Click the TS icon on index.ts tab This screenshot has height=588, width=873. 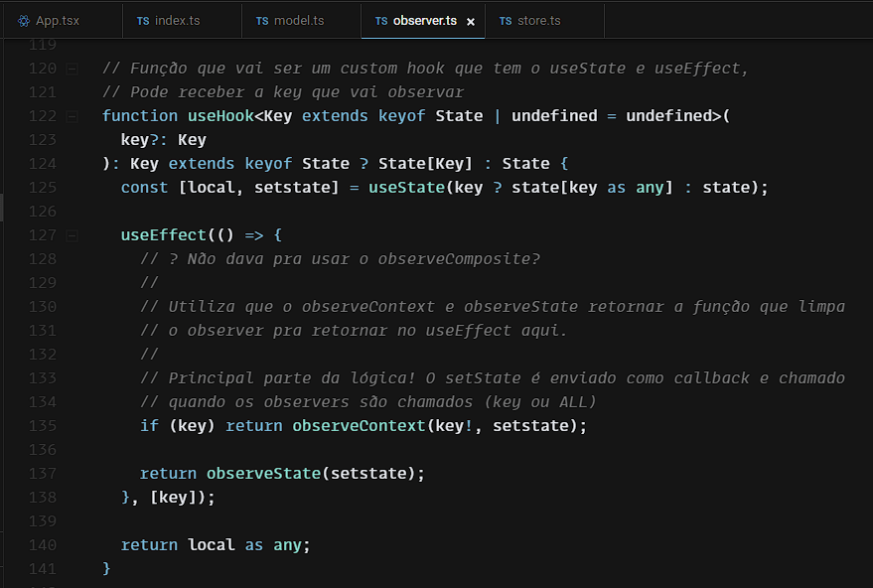coord(143,21)
